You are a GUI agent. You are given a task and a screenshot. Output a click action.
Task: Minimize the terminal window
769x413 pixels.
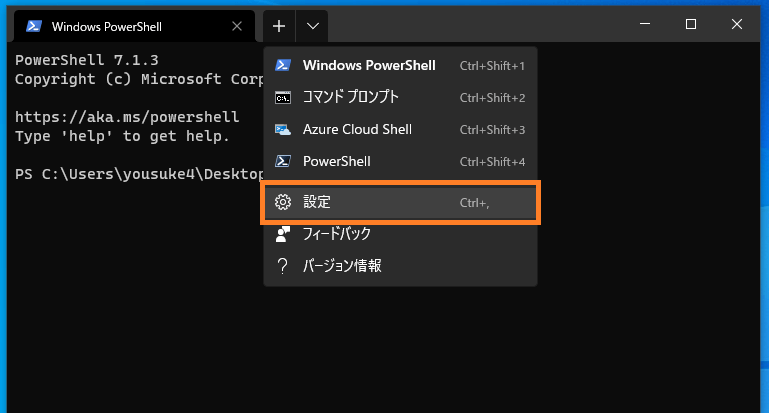(645, 24)
